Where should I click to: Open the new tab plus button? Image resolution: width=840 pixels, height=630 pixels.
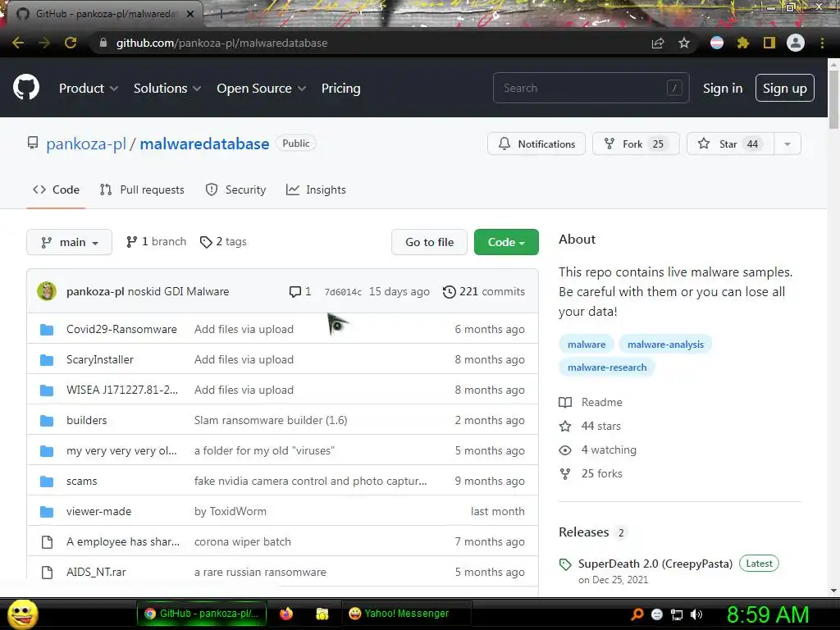221,14
